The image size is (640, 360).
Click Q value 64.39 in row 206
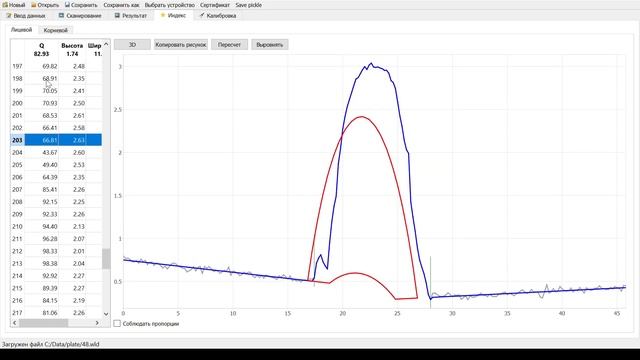(x=50, y=177)
